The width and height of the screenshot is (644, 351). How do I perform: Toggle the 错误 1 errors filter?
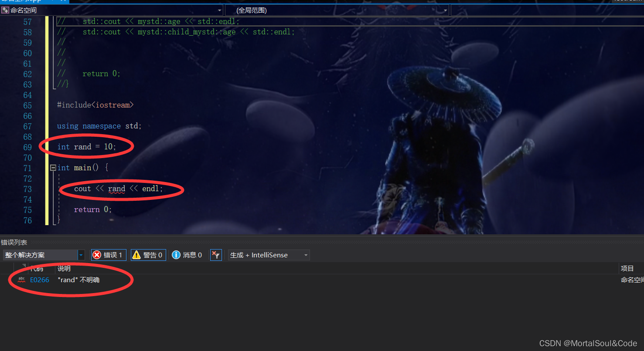coord(109,255)
